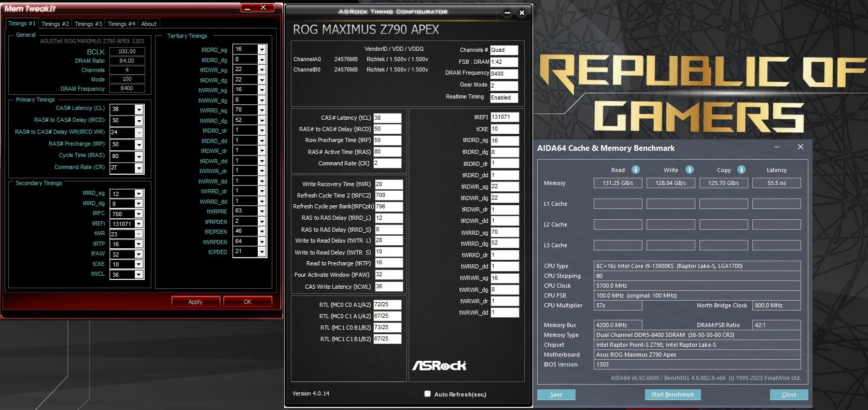
Task: Click the Four Activate Window (tFAW) field
Action: point(388,275)
